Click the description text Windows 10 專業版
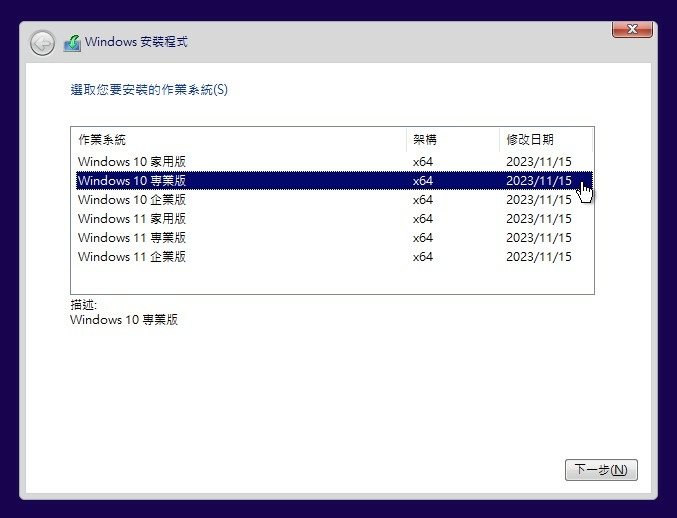Image resolution: width=677 pixels, height=518 pixels. (x=124, y=319)
